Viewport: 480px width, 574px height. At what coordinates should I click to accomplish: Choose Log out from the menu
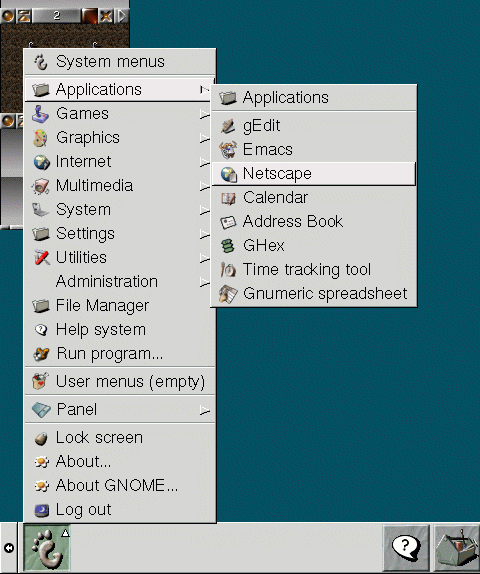coord(120,510)
